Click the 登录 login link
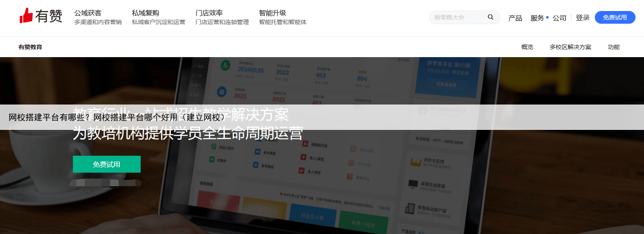 [583, 18]
